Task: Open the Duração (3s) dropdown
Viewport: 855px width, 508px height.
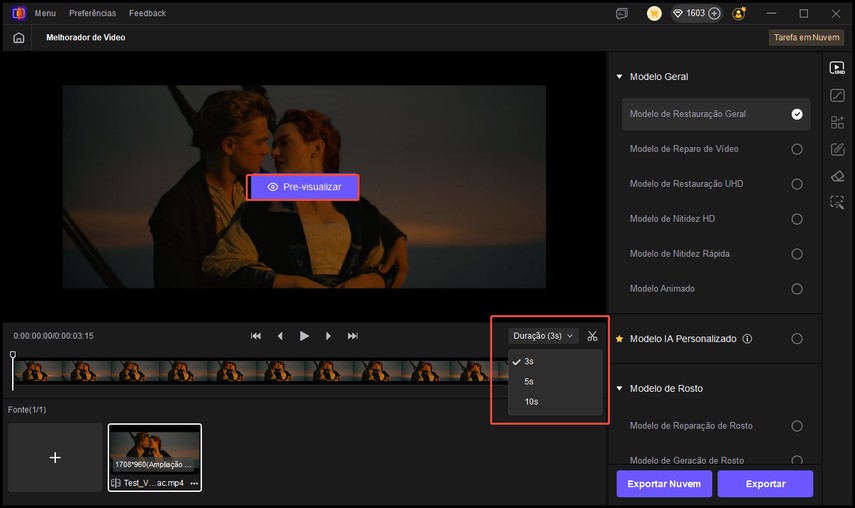Action: tap(543, 336)
